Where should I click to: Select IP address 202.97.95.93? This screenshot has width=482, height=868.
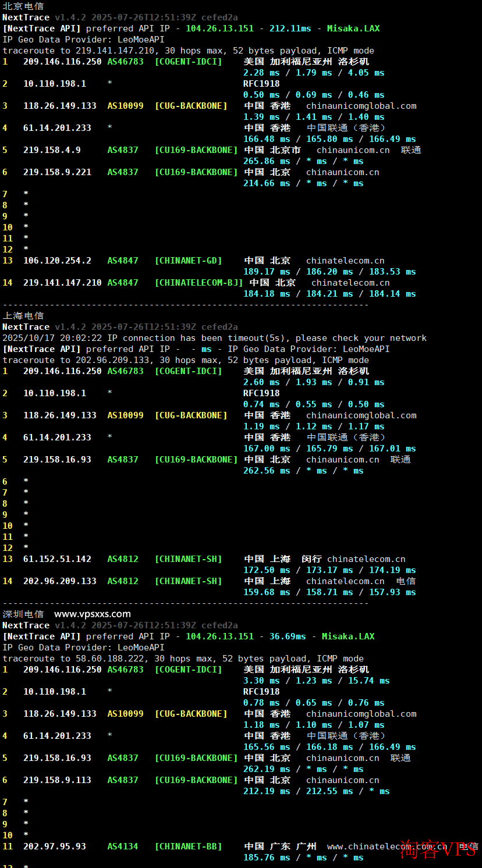coord(54,846)
